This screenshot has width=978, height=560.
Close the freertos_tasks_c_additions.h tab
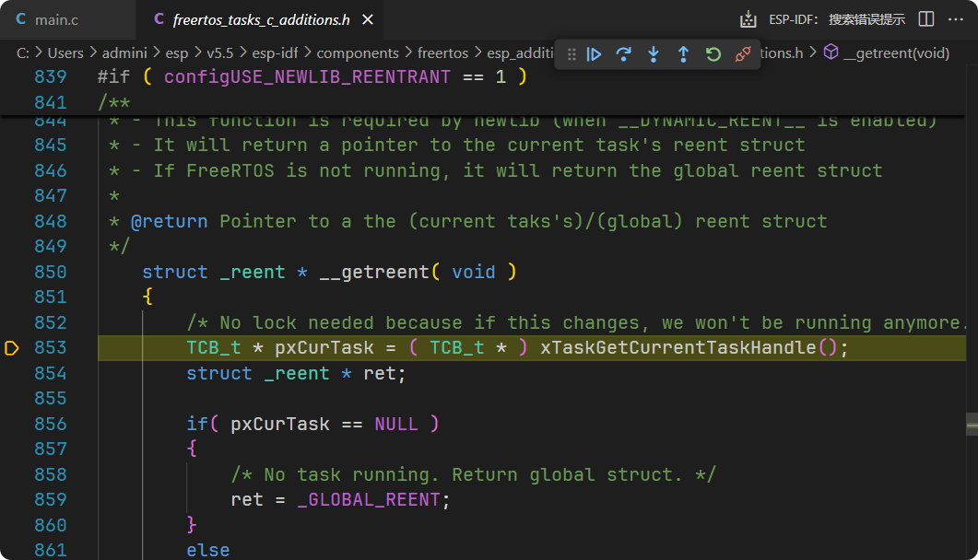pyautogui.click(x=368, y=19)
